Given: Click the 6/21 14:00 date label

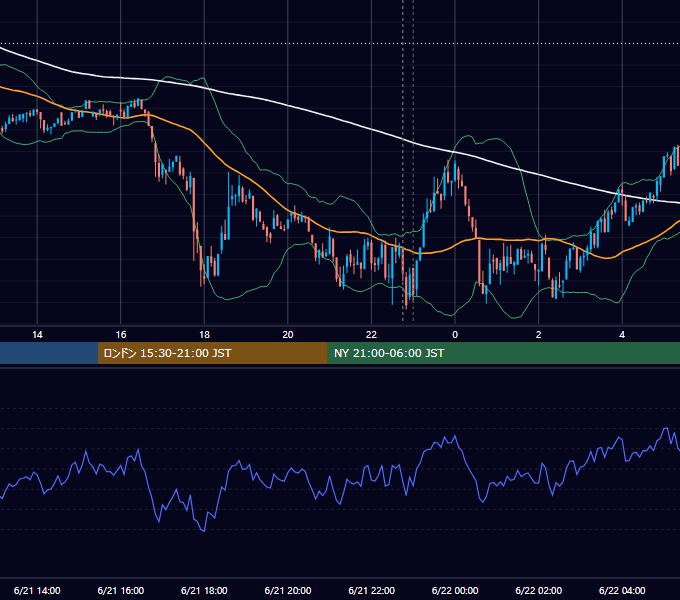Looking at the screenshot, I should (x=37, y=590).
